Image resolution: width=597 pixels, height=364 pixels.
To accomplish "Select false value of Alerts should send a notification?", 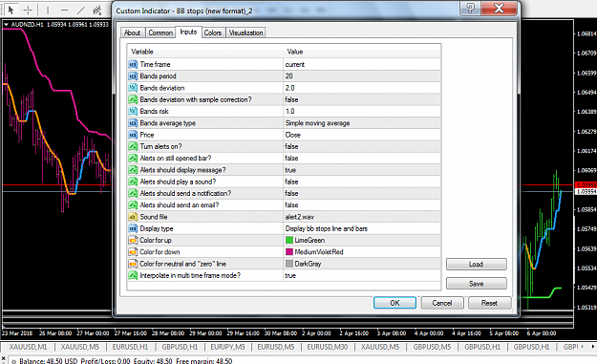I will (x=291, y=193).
